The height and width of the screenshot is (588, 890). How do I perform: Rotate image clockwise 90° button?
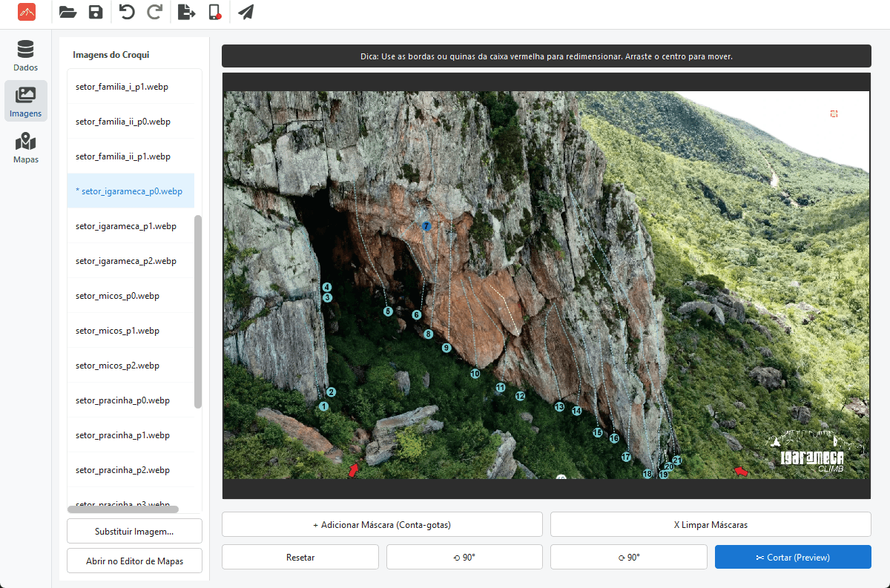tap(629, 557)
